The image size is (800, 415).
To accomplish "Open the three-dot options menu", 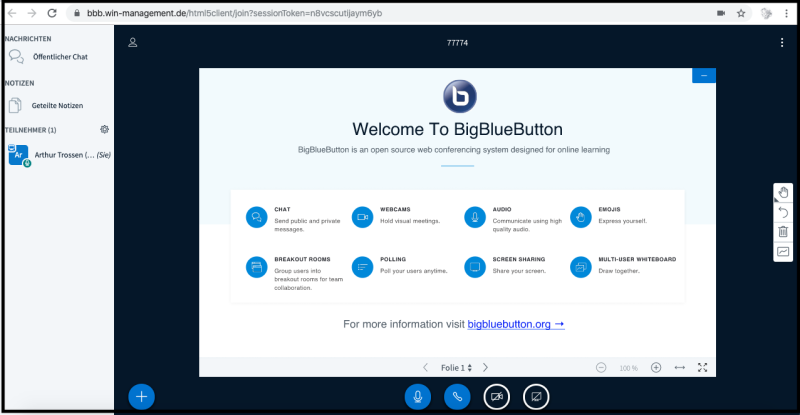I will pyautogui.click(x=782, y=43).
